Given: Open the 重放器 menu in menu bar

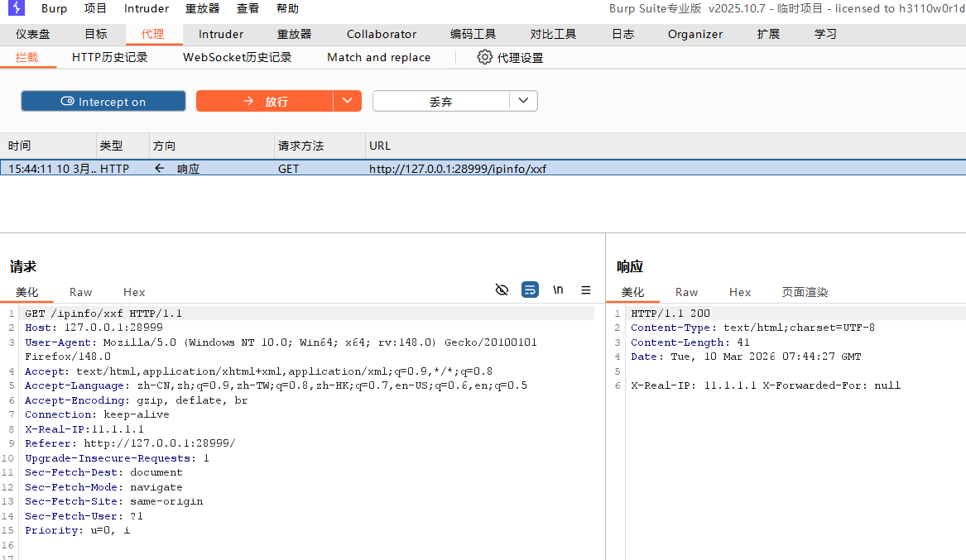Looking at the screenshot, I should (202, 8).
